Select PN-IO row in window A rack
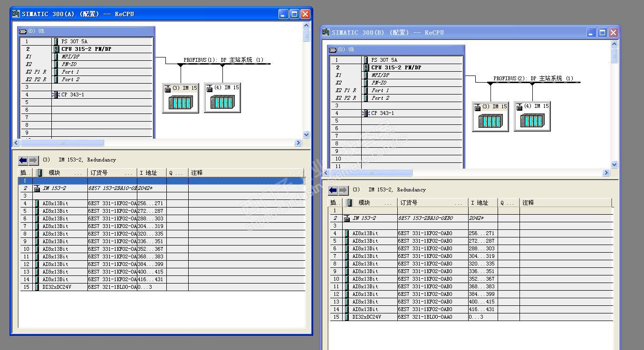This screenshot has height=350, width=644. [x=87, y=64]
